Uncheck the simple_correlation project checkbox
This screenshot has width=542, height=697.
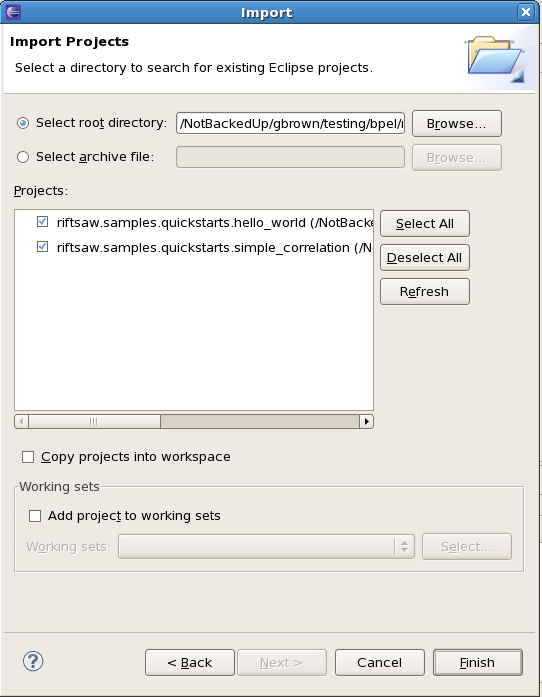pyautogui.click(x=42, y=246)
